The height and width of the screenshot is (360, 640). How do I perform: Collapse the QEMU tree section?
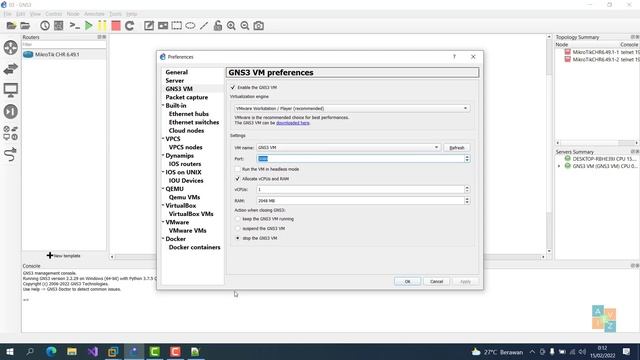click(163, 189)
